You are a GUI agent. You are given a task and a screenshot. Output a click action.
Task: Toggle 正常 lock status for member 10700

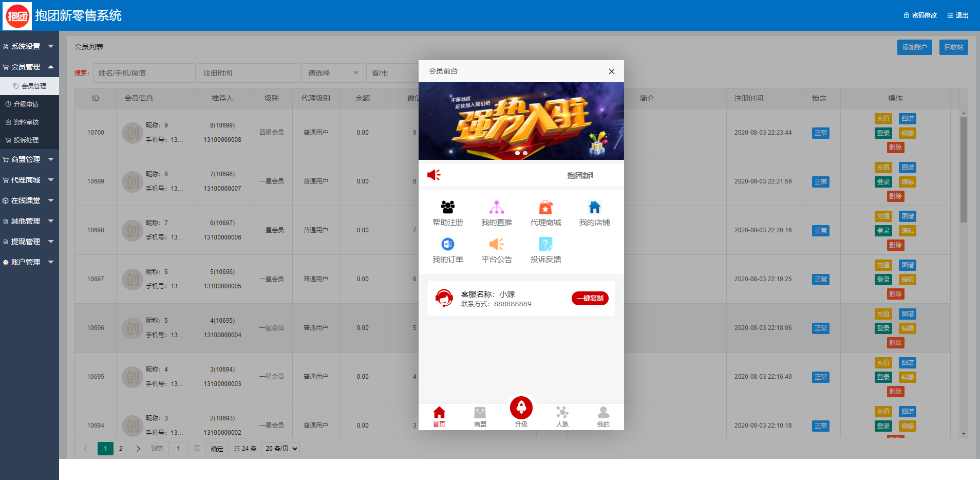(x=820, y=133)
